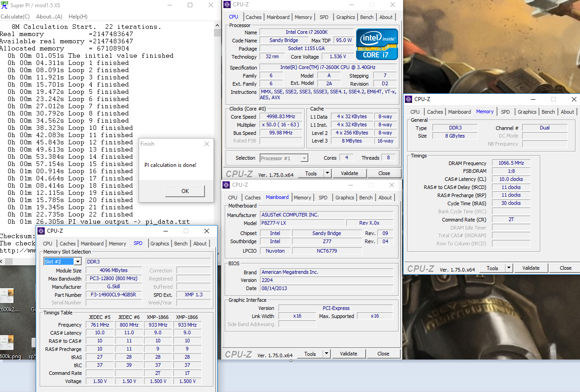Switch to Mainboard tab in CPU window
This screenshot has height=392, width=580.
pos(278,17)
